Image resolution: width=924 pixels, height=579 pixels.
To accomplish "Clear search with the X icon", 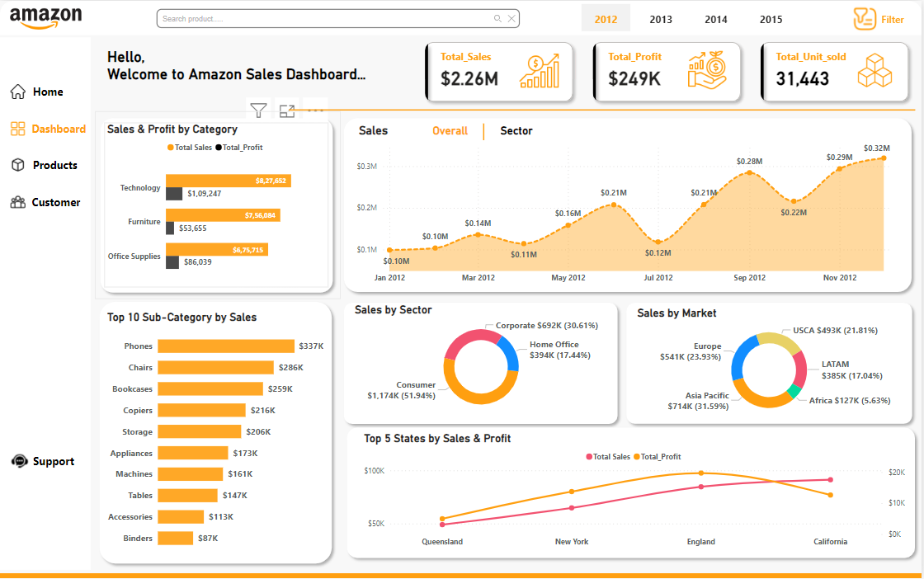I will click(x=511, y=18).
